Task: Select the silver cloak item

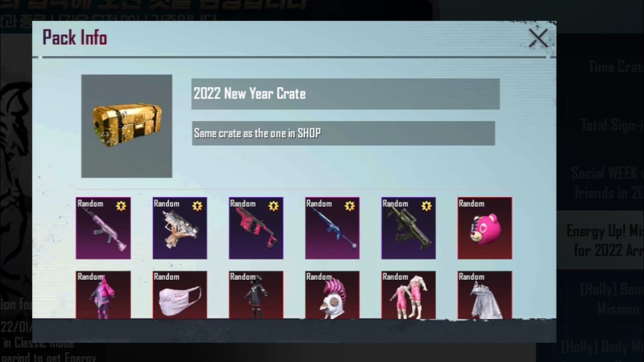Action: point(485,295)
